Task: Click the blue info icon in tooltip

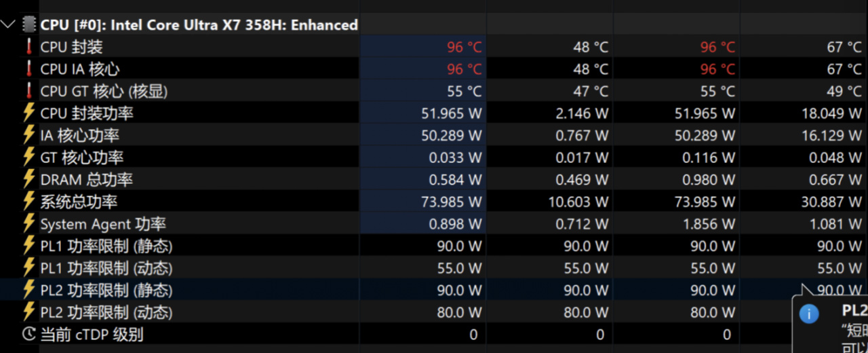Action: coord(808,314)
